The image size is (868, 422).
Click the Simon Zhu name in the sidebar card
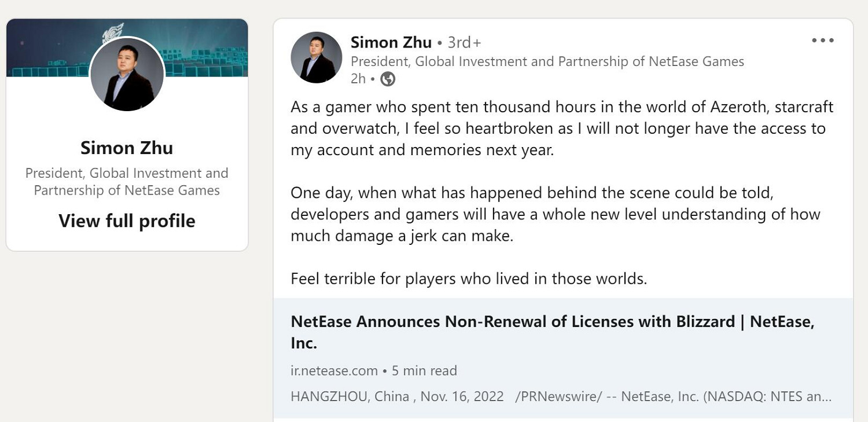(127, 148)
